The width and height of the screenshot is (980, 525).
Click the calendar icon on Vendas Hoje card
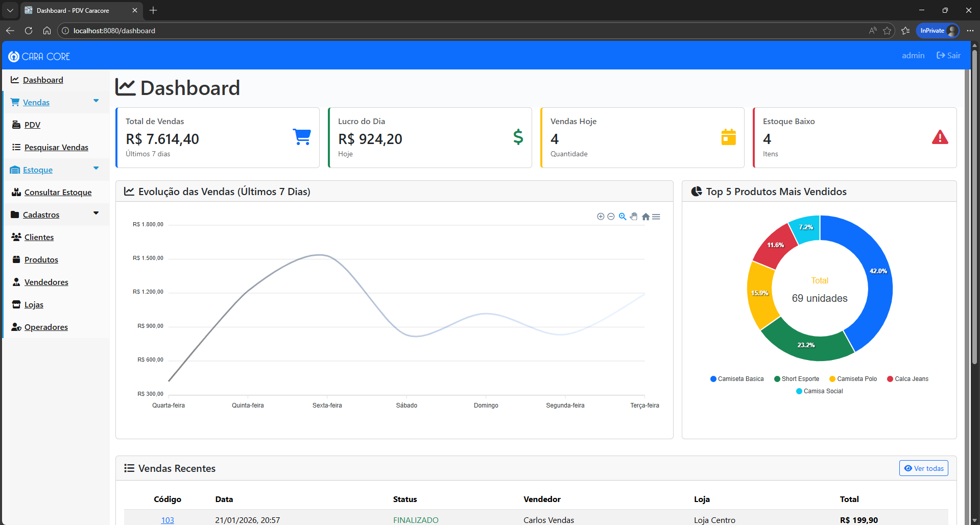(728, 136)
